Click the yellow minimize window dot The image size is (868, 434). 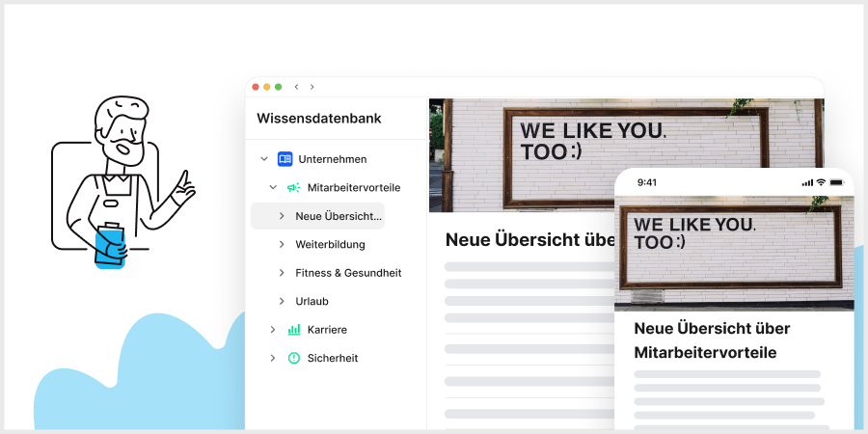click(267, 87)
